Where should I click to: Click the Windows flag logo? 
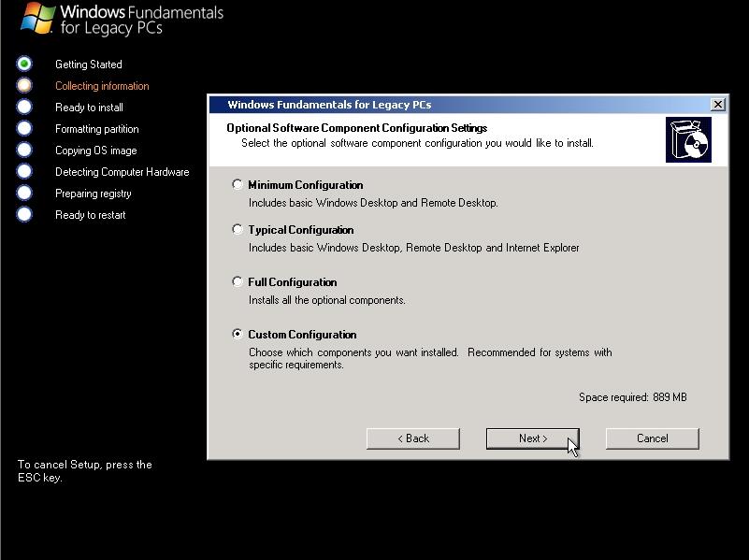[37, 18]
